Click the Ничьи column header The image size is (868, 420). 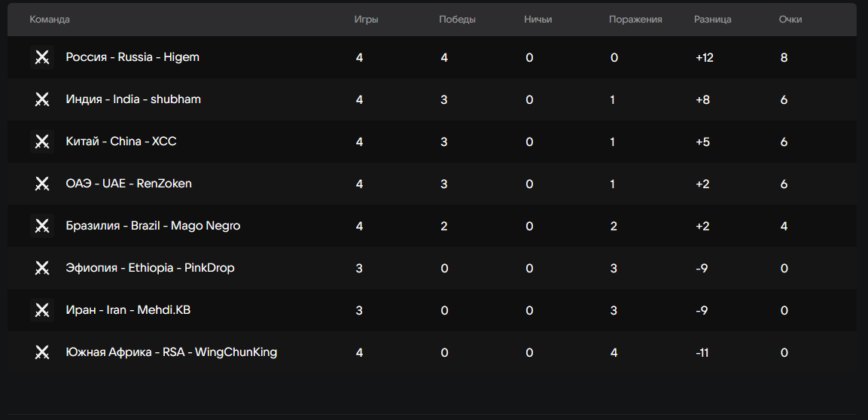(x=538, y=20)
